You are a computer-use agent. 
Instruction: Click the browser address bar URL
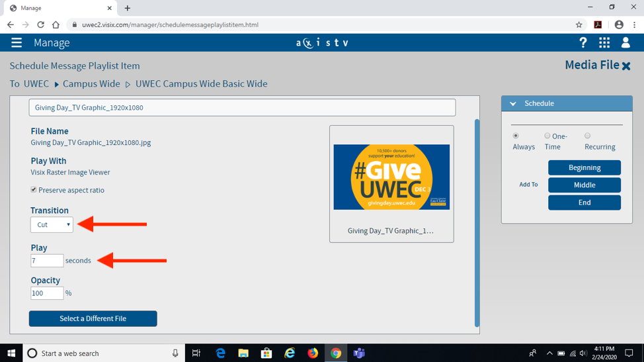170,24
